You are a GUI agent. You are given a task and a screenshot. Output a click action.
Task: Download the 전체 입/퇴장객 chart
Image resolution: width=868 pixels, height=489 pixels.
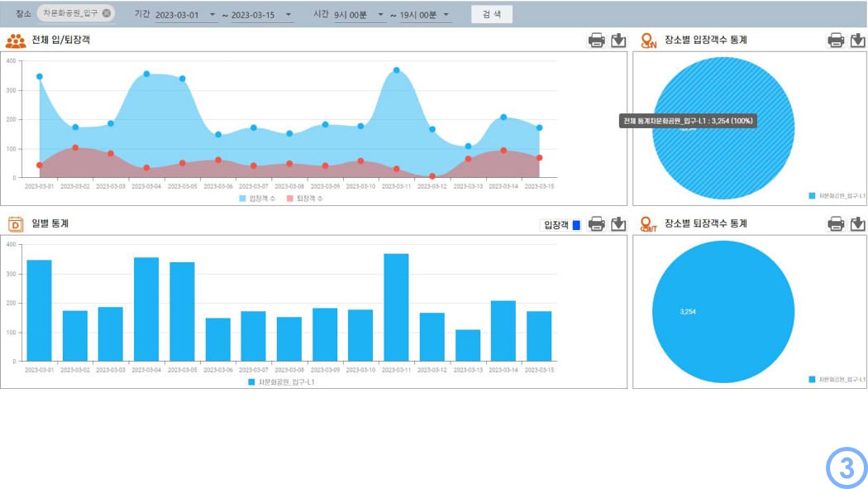[x=618, y=41]
